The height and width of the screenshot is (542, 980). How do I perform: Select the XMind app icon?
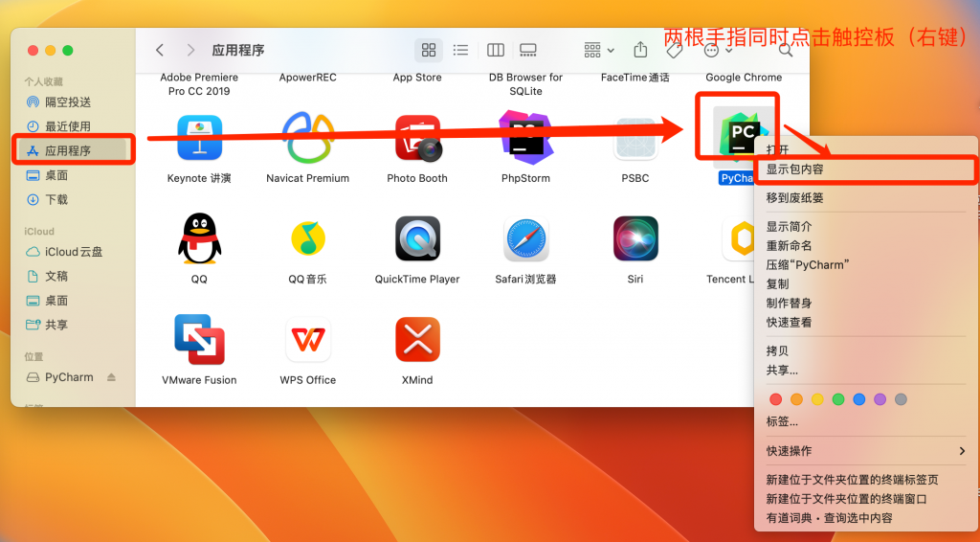pyautogui.click(x=417, y=339)
